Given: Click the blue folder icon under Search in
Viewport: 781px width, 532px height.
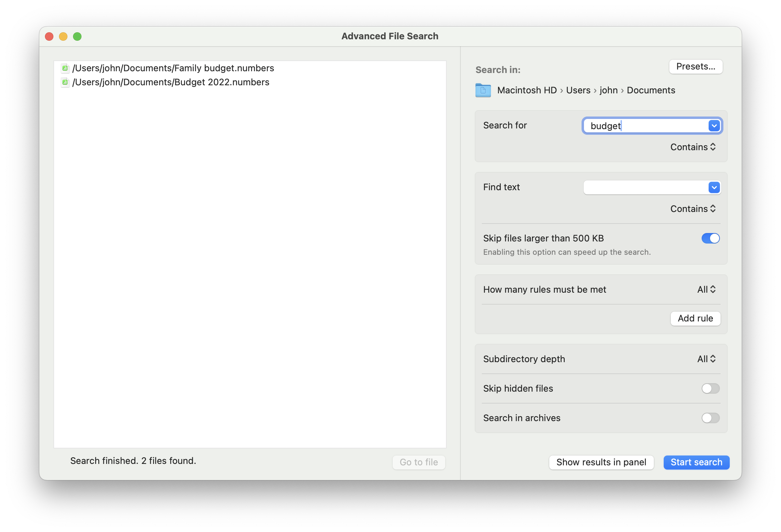Looking at the screenshot, I should click(483, 90).
